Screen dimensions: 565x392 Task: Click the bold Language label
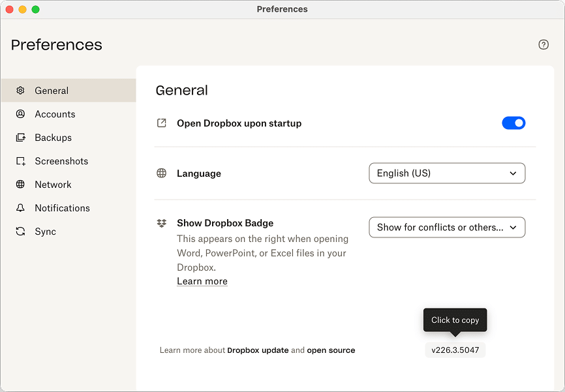199,173
